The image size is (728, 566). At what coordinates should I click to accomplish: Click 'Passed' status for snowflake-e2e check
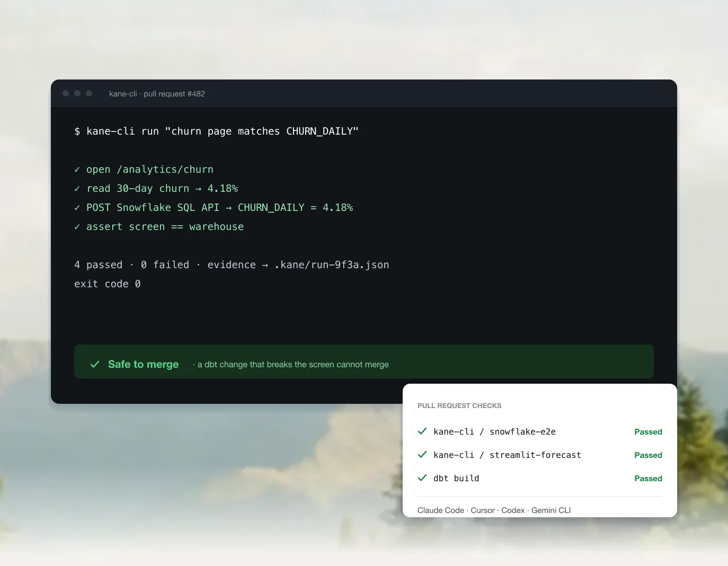[x=648, y=432]
